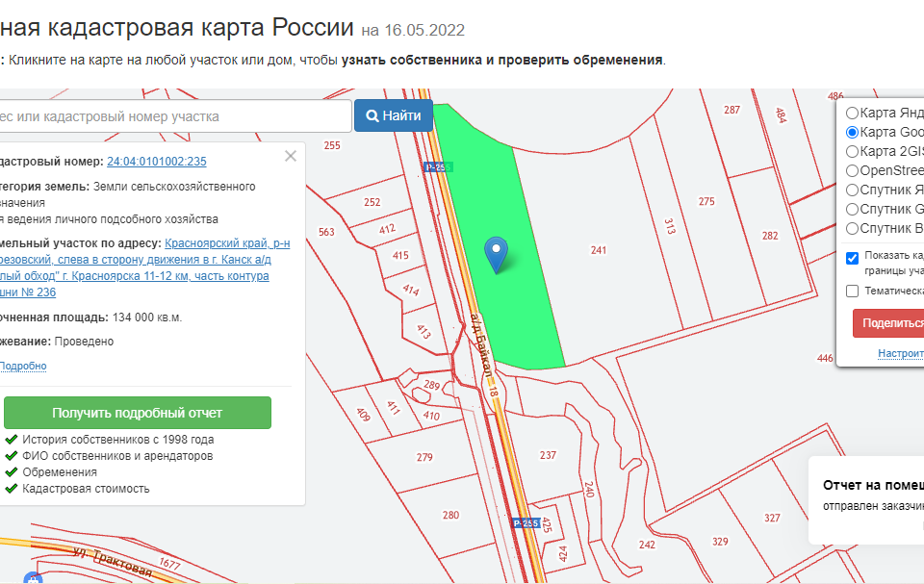Open cadastral number 24:04:0101002:235 link

[156, 162]
